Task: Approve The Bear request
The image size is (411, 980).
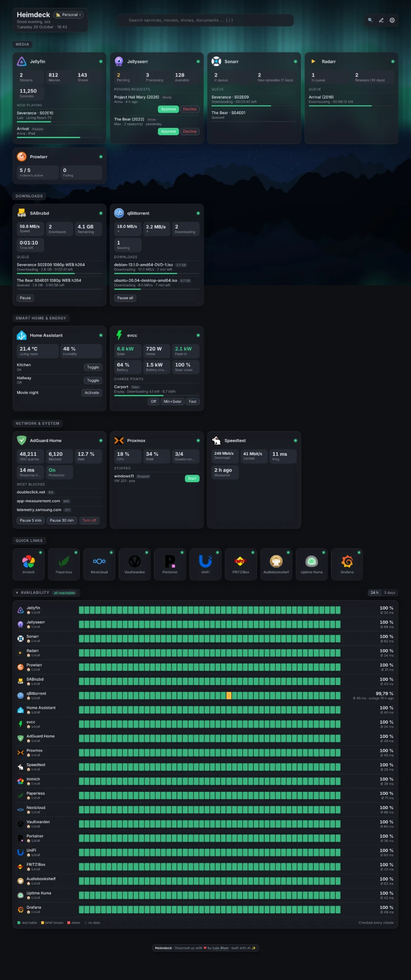Action: (x=168, y=131)
